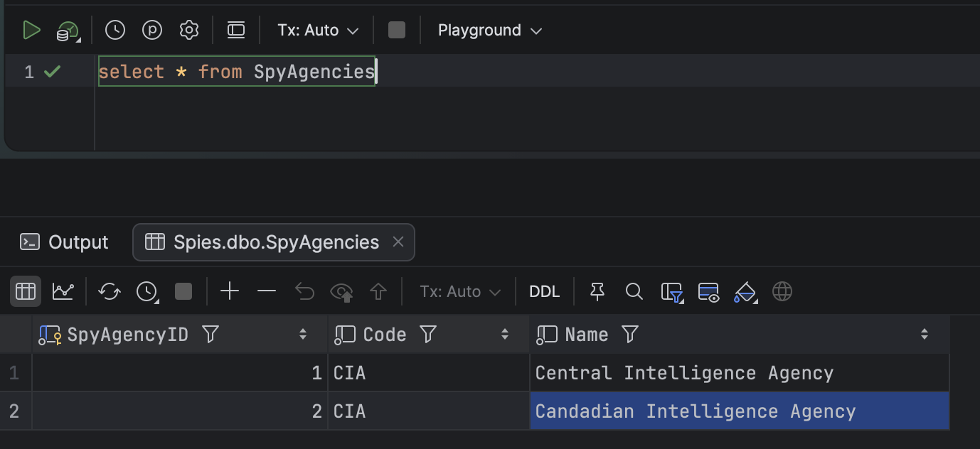
Task: Click the top stop execution square
Action: [x=397, y=30]
